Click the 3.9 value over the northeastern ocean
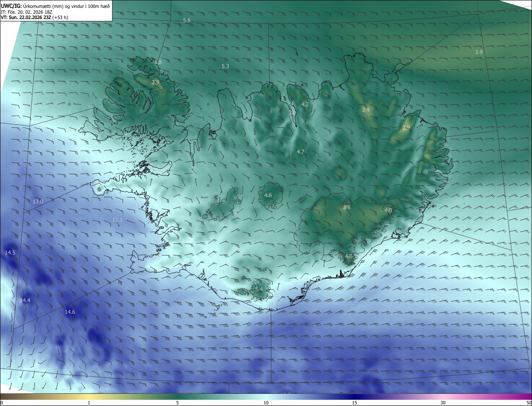532x406 pixels. click(479, 52)
